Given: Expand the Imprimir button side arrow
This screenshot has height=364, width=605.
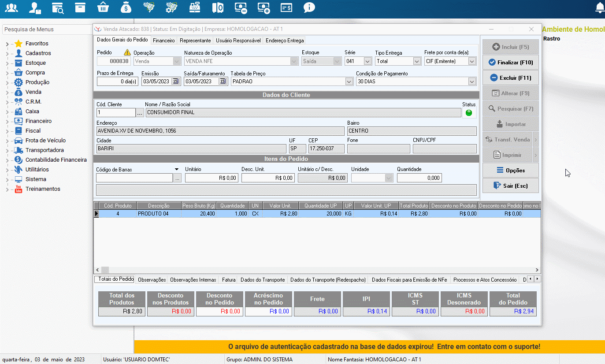Looking at the screenshot, I should 537,155.
